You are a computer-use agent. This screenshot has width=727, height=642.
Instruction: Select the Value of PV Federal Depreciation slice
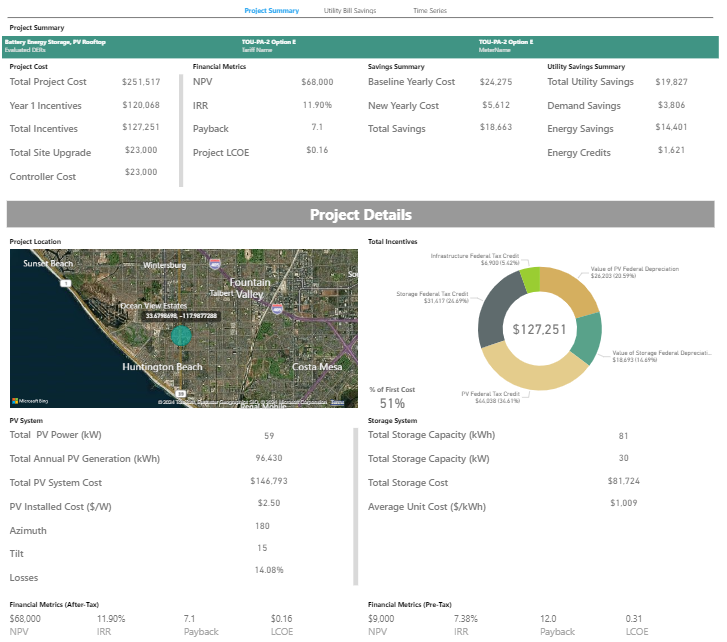click(570, 292)
